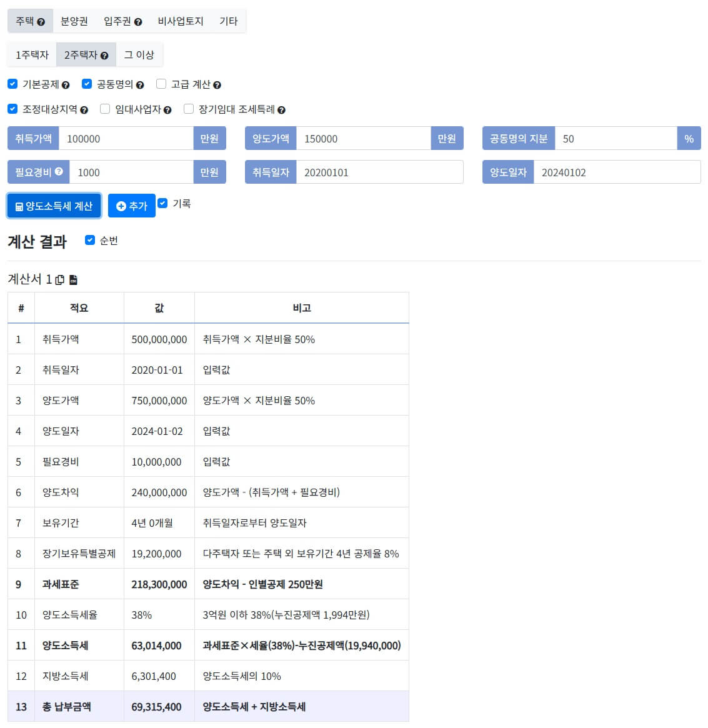The image size is (708, 728).
Task: Click the copy icon next to 계산서 1
Action: click(59, 279)
